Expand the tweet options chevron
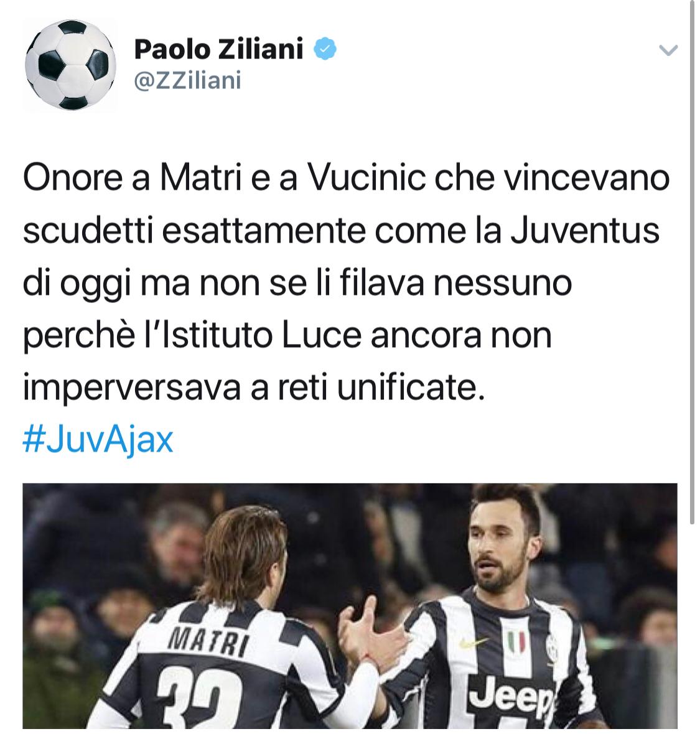Viewport: 700px width, 734px height. point(668,50)
